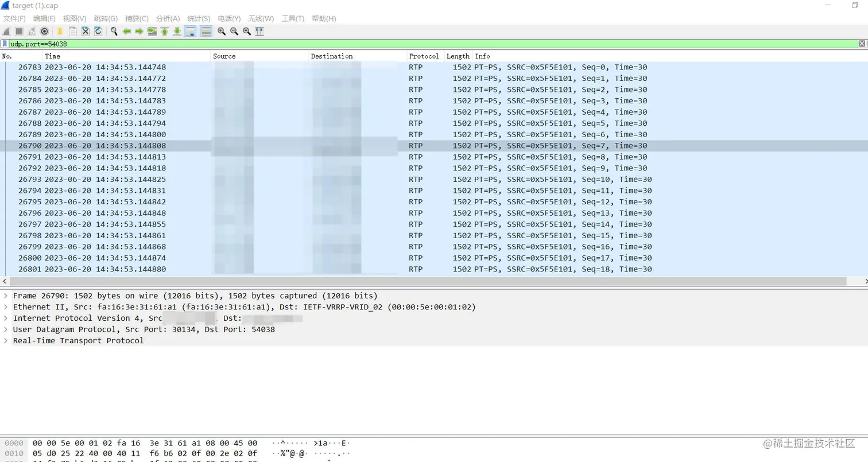Close the capture file toolbar icon
This screenshot has height=462, width=868.
pos(86,32)
